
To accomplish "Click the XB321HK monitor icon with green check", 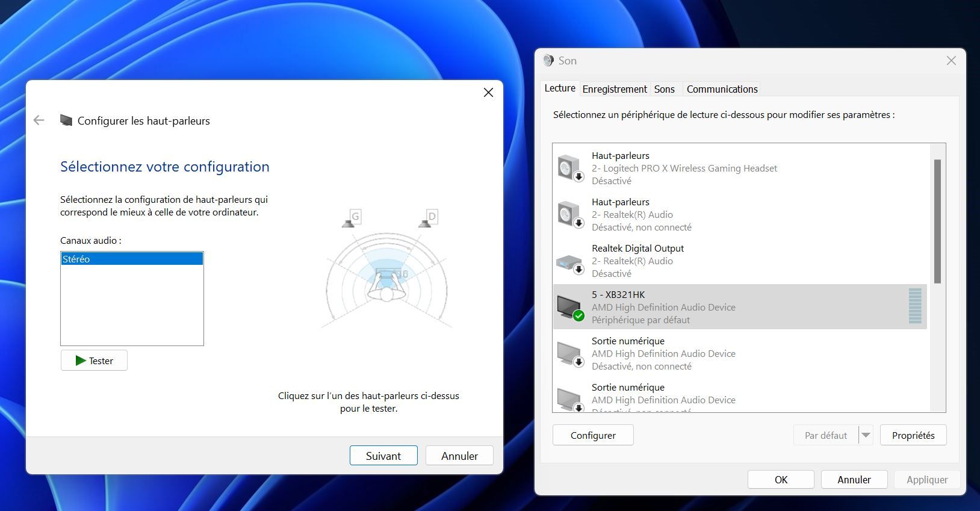I will tap(570, 307).
